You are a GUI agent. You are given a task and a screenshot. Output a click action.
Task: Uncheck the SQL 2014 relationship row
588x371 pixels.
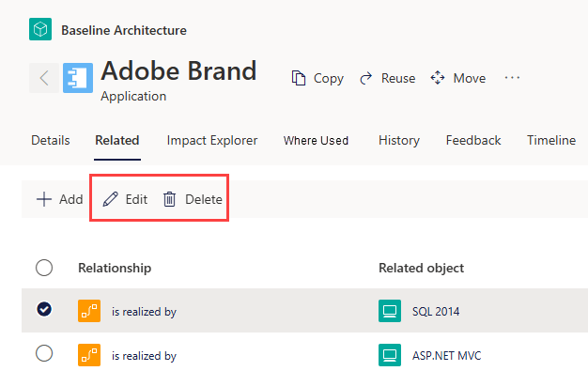[44, 309]
